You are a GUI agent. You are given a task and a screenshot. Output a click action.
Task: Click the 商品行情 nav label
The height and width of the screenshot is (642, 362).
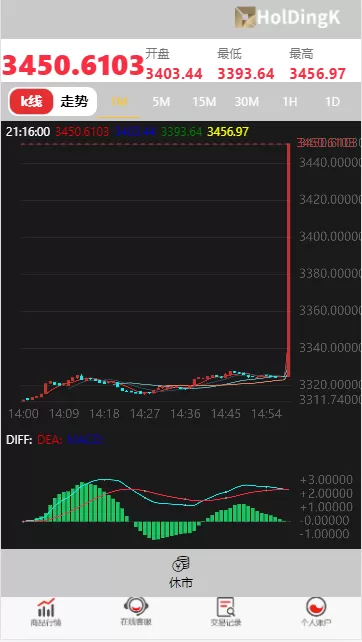tap(46, 623)
